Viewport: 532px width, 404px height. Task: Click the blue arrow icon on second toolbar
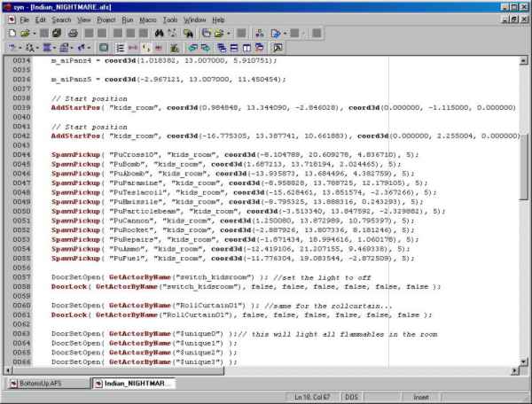point(81,48)
